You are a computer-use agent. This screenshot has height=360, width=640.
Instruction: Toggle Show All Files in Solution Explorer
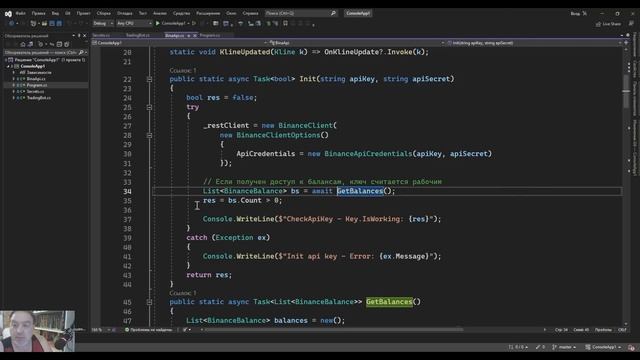(67, 44)
